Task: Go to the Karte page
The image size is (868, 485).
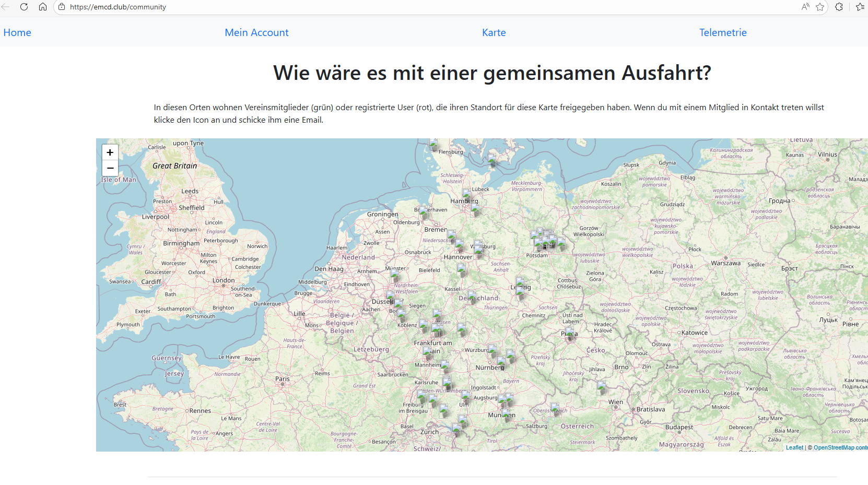Action: click(494, 32)
